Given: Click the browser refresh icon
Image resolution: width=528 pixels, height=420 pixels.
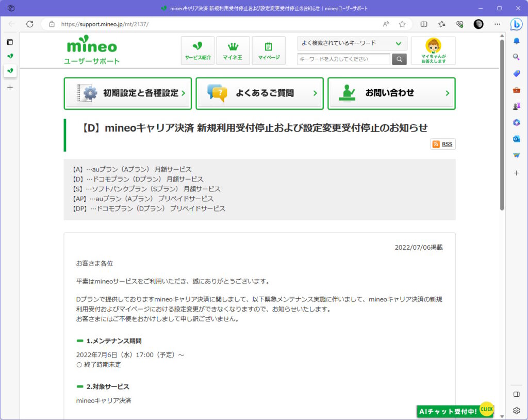Looking at the screenshot, I should 29,24.
